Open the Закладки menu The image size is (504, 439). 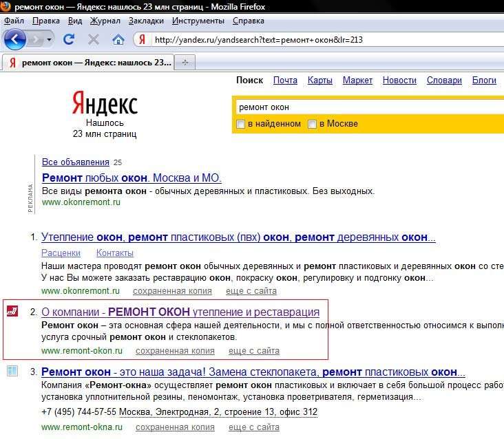pyautogui.click(x=146, y=21)
